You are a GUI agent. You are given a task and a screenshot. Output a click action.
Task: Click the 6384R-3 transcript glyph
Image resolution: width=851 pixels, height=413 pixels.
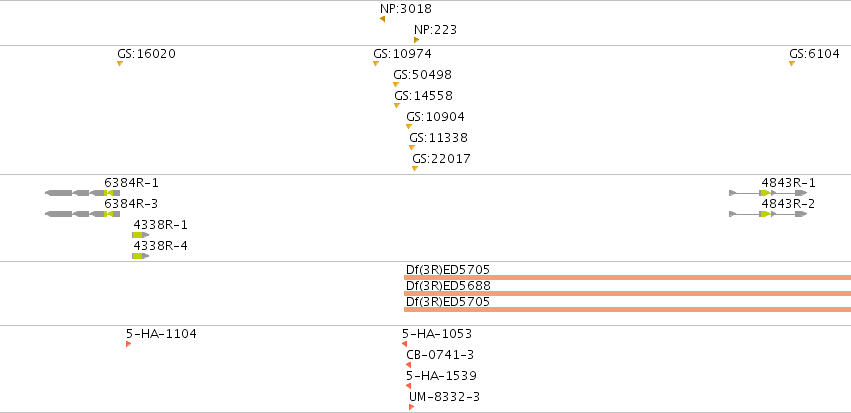(82, 214)
